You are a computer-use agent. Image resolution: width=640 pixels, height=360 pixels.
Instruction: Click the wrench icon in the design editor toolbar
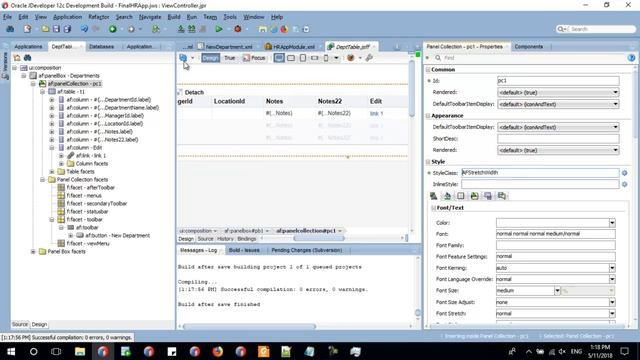(x=369, y=58)
